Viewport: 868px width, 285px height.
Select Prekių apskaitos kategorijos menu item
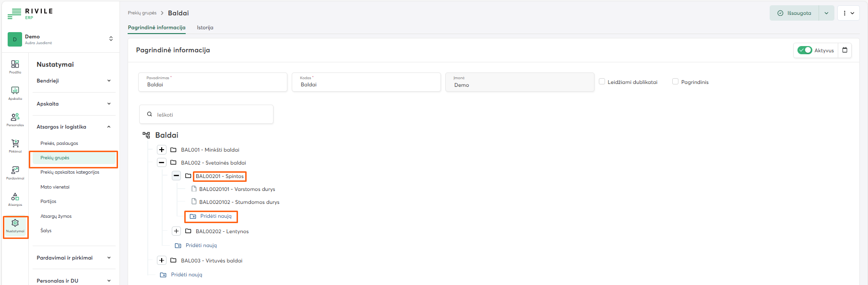pyautogui.click(x=70, y=172)
